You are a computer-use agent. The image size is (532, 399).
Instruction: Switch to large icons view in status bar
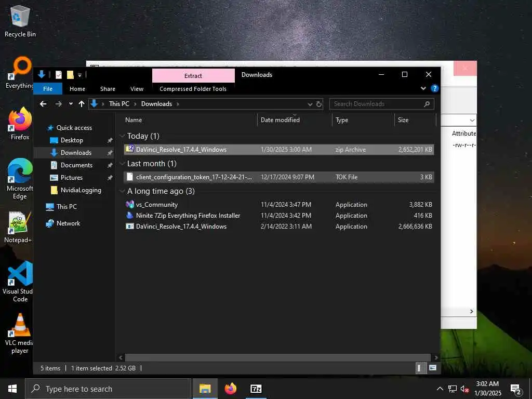click(432, 368)
